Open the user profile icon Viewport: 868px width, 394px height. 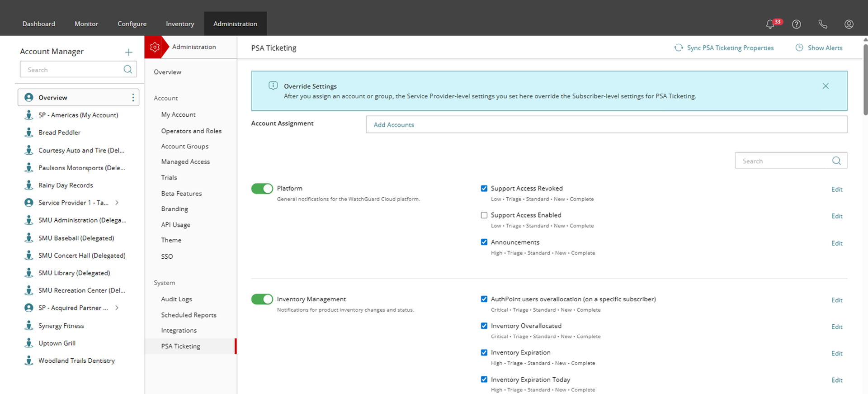[849, 24]
